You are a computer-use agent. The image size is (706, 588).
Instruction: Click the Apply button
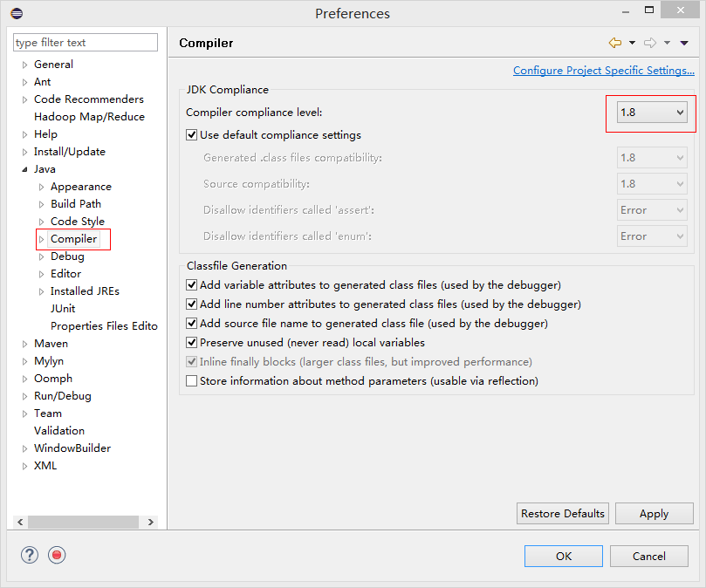(655, 514)
